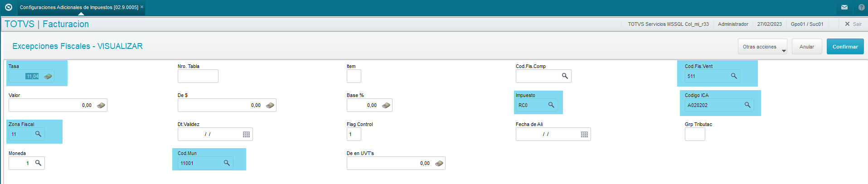The image size is (868, 184).
Task: Click the Base % input field
Action: [x=369, y=105]
